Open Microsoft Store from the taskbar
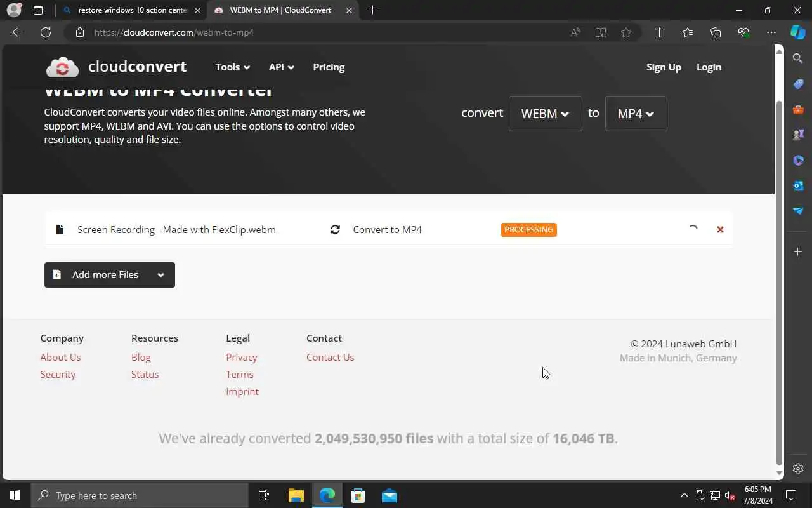 tap(358, 495)
